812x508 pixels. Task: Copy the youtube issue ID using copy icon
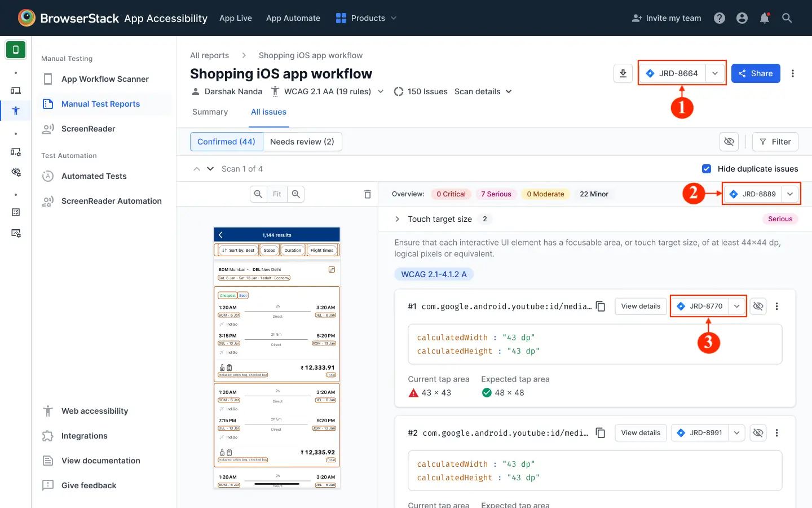(x=601, y=306)
